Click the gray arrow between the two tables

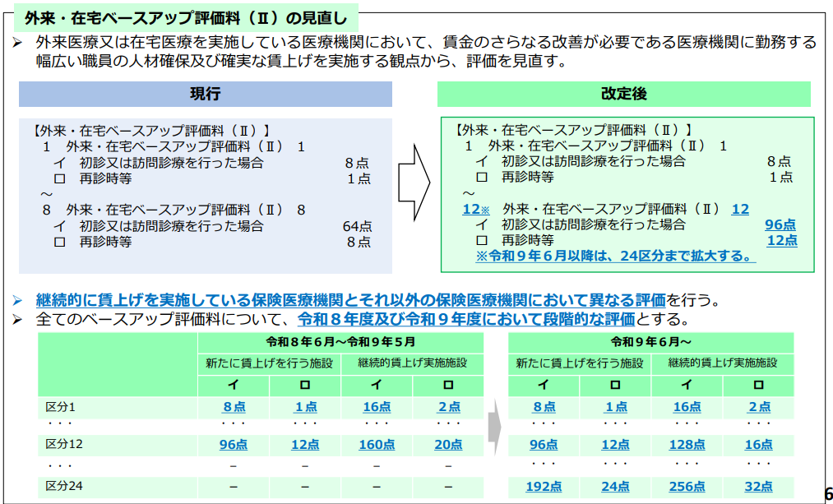tap(493, 428)
